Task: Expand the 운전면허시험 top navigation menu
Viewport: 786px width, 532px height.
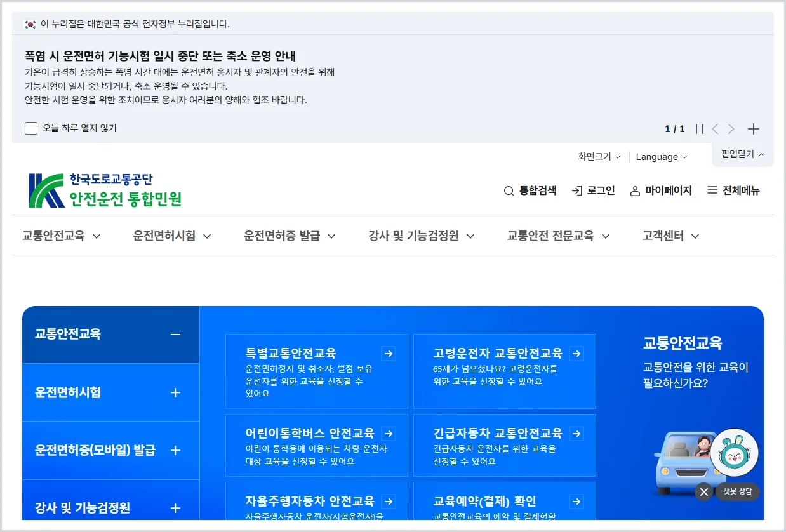Action: [172, 236]
